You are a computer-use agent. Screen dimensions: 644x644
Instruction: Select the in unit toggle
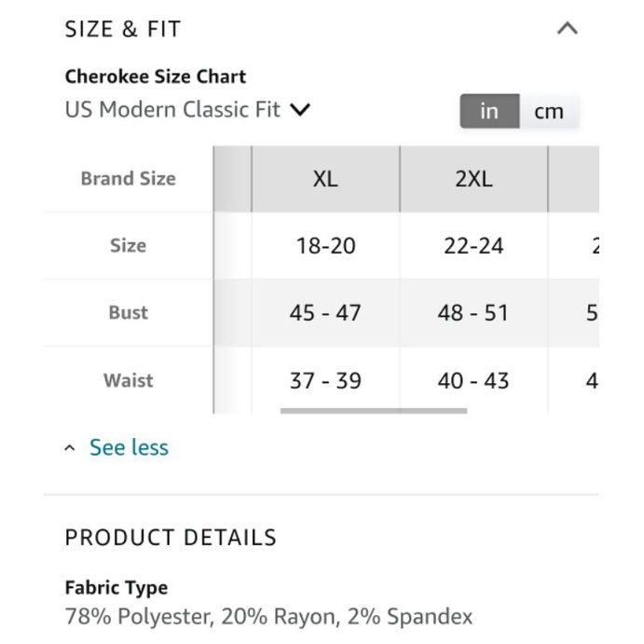point(489,111)
